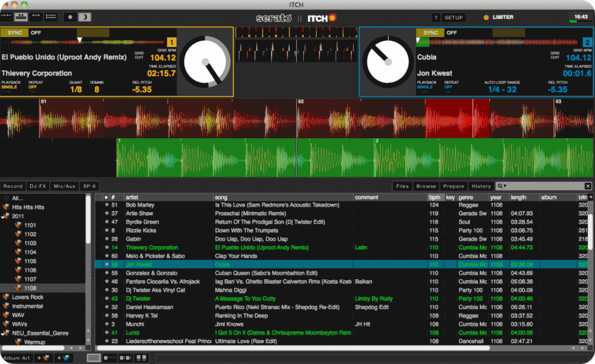Add a new smart crate
Screen dimensions: 595x364
[x=63, y=358]
